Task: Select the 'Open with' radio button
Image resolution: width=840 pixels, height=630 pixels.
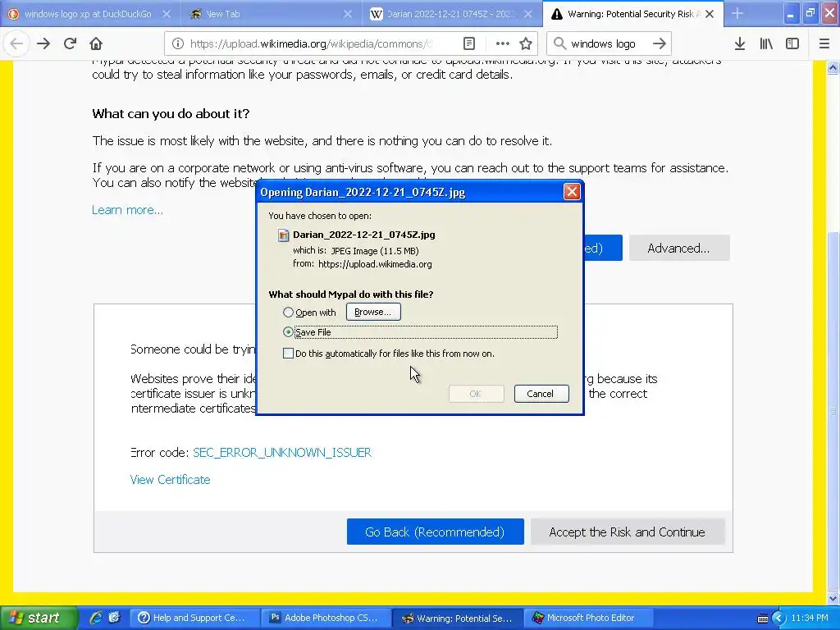Action: pyautogui.click(x=288, y=312)
